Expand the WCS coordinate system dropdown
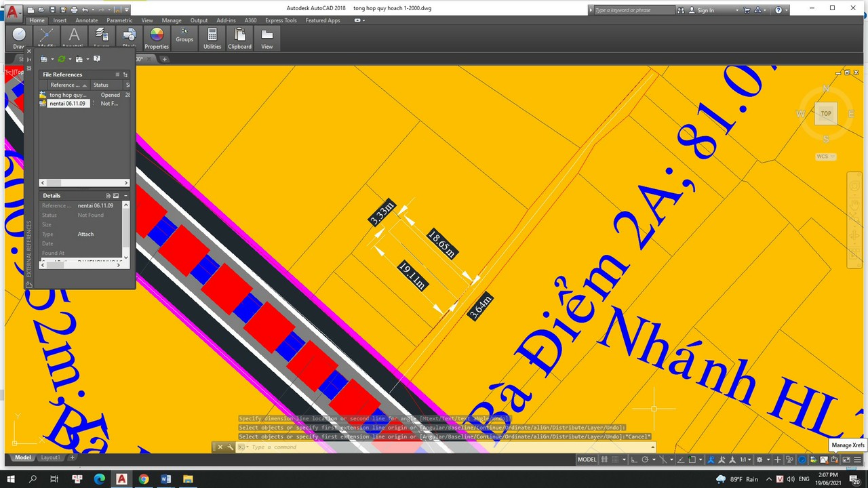 (825, 157)
